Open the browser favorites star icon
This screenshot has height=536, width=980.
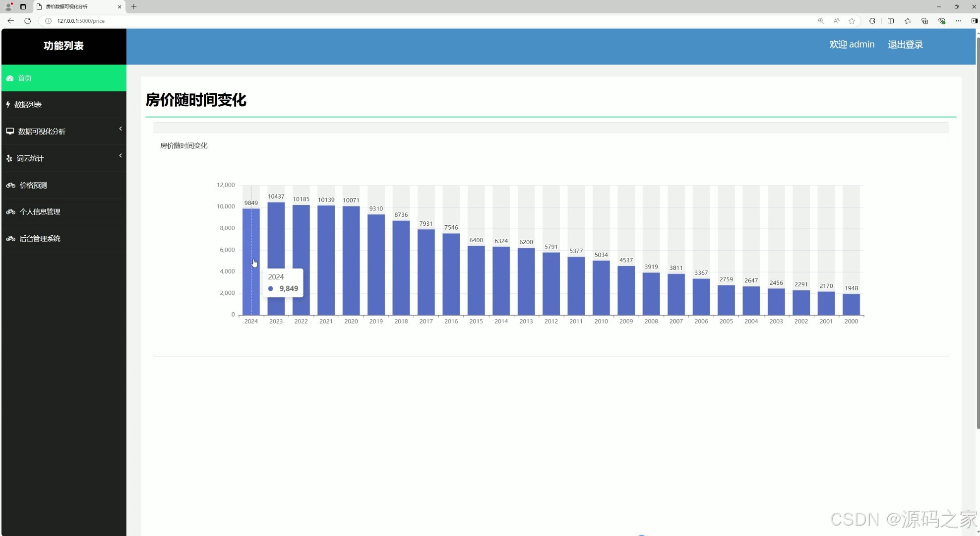852,21
